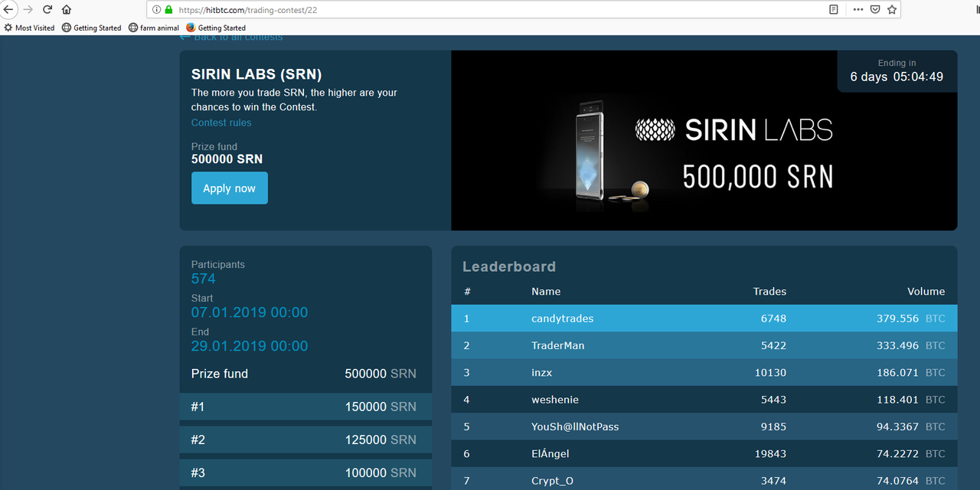
Task: Open the browser home page icon
Action: [x=67, y=10]
